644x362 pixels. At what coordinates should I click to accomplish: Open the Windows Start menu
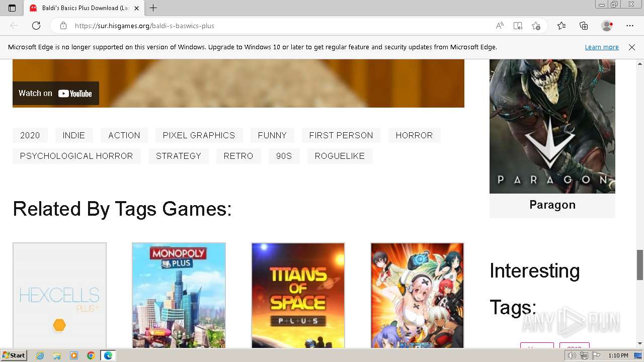(x=14, y=355)
